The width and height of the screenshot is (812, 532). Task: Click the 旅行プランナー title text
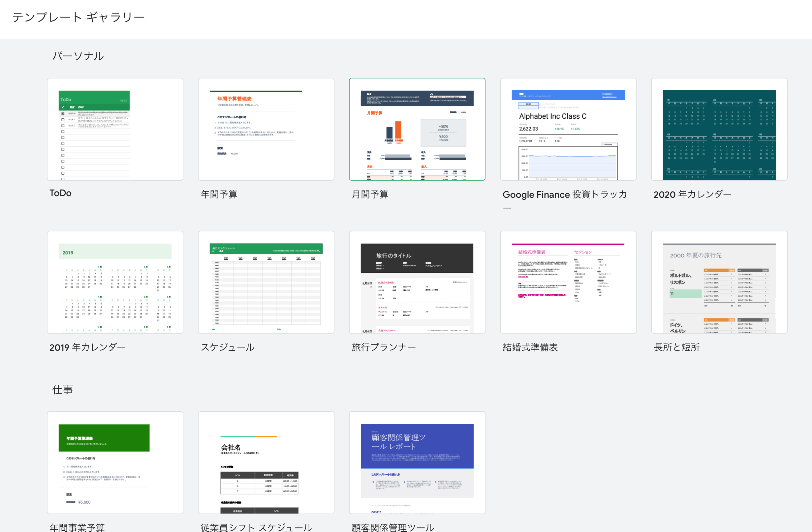coord(384,347)
